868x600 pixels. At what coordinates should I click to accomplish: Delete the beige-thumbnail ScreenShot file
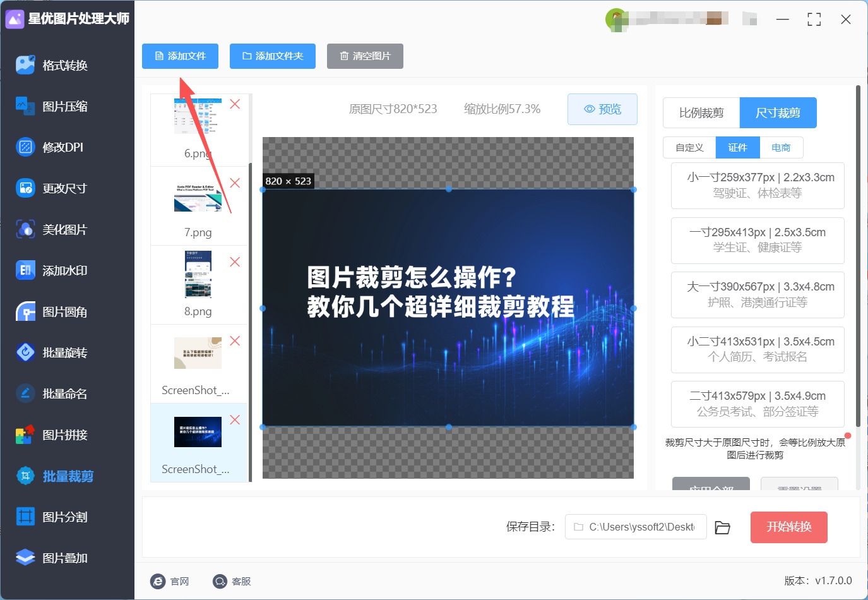click(x=235, y=341)
